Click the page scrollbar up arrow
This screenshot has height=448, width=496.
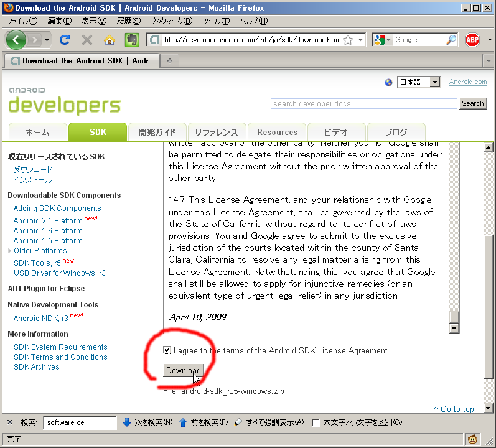(489, 147)
